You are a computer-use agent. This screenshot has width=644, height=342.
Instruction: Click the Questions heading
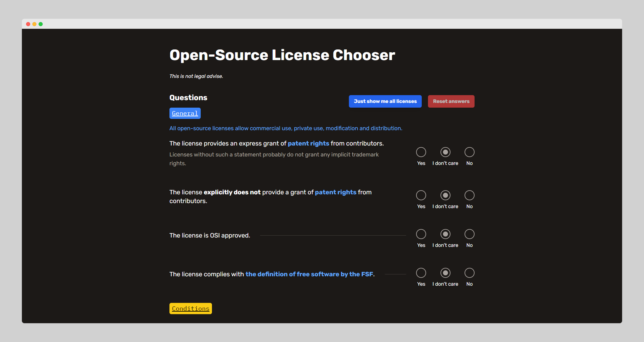click(188, 98)
